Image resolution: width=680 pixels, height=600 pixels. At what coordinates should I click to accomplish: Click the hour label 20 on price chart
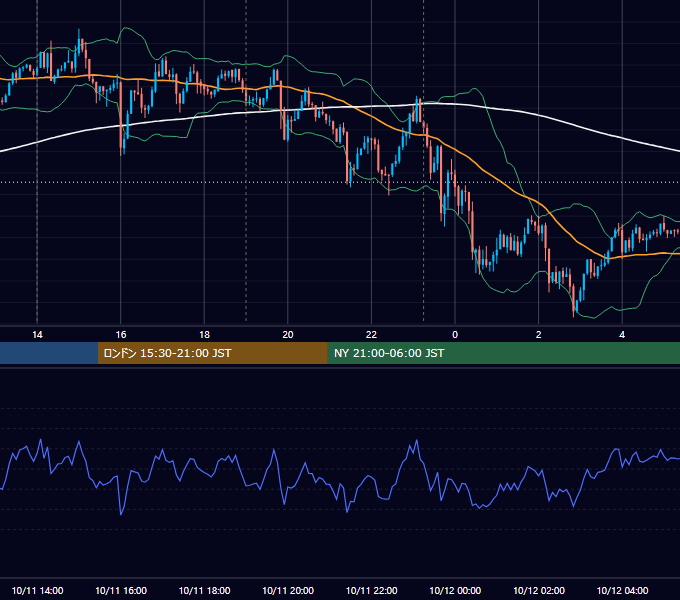[288, 335]
